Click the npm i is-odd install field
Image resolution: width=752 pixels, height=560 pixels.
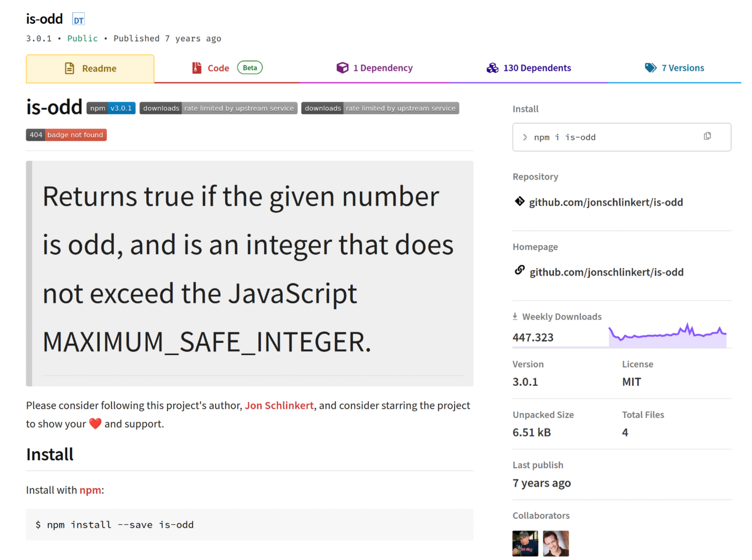(x=621, y=137)
